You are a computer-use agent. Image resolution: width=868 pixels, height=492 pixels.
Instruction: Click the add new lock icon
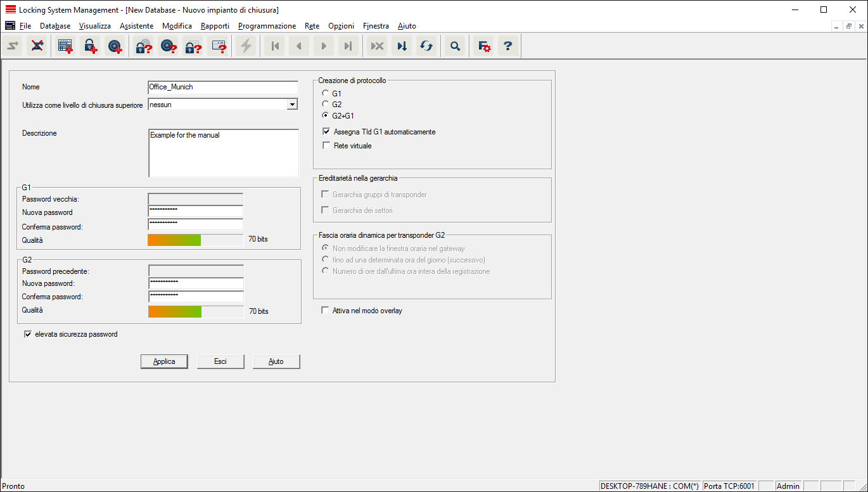pyautogui.click(x=90, y=46)
